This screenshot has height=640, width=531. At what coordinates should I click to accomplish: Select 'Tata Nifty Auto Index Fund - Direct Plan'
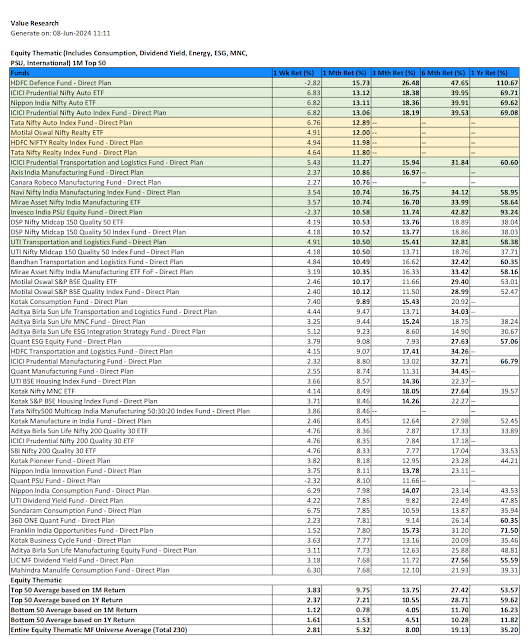(71, 123)
